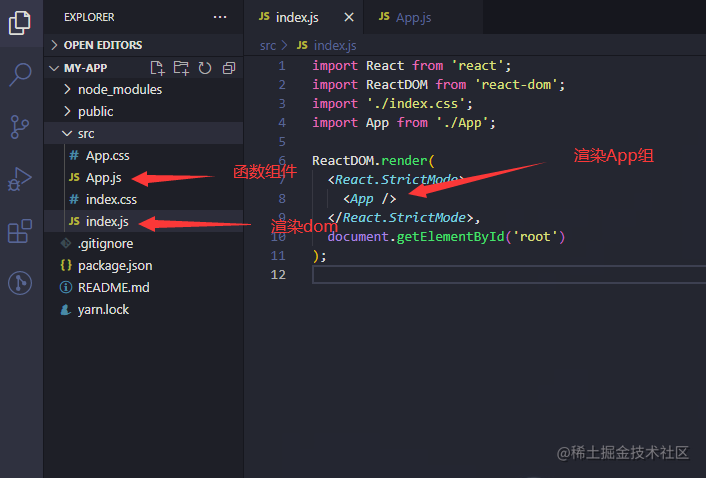
Task: Open Explorer more actions ellipsis
Action: (220, 17)
